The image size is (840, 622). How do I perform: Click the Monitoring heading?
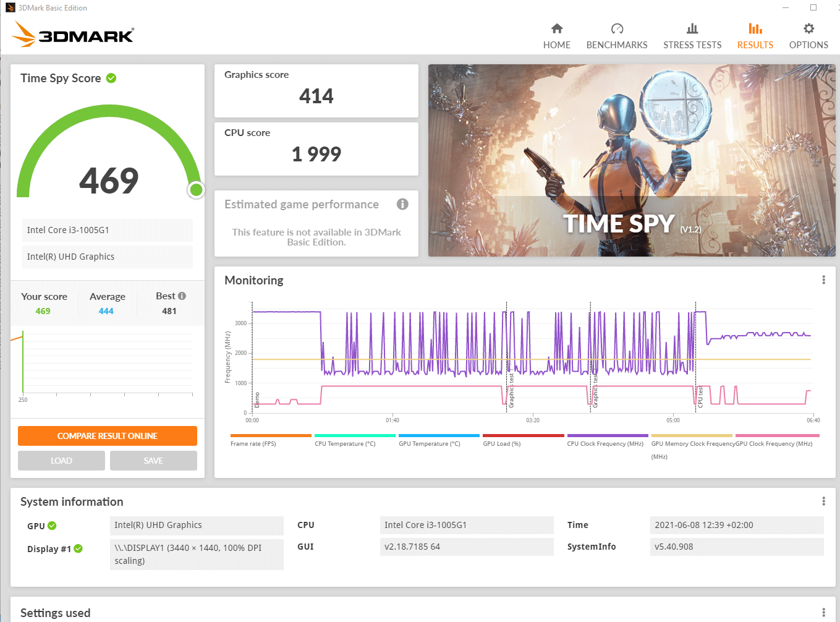[254, 280]
